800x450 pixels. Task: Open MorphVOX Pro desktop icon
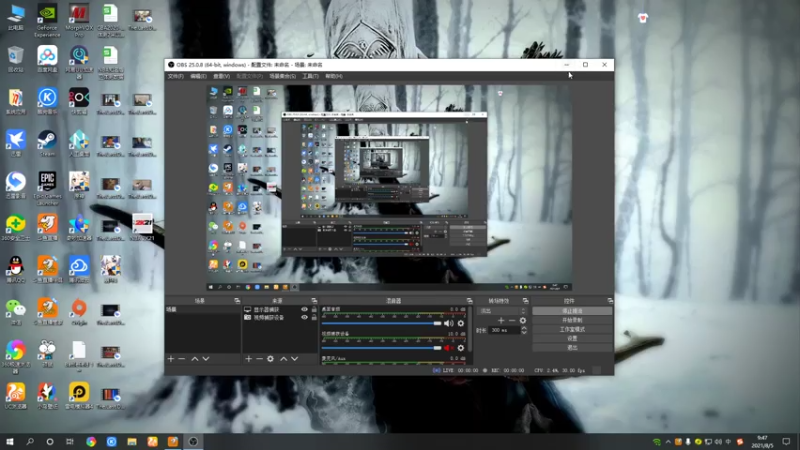click(x=79, y=20)
